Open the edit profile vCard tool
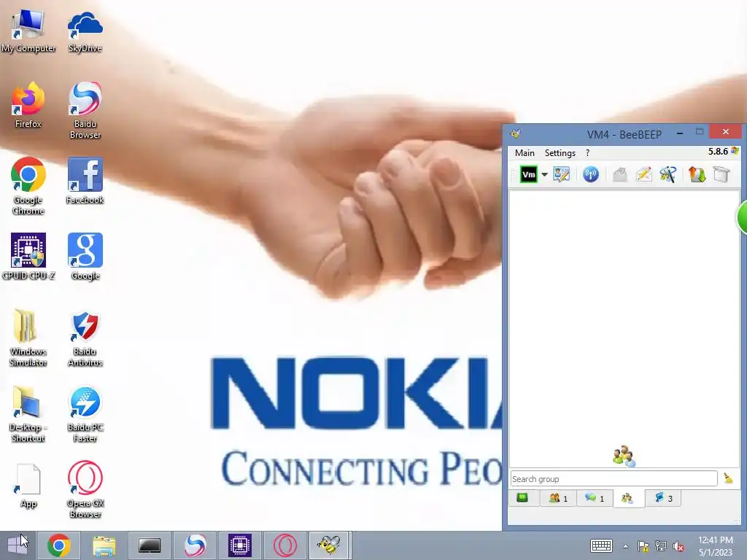This screenshot has width=747, height=560. (562, 174)
